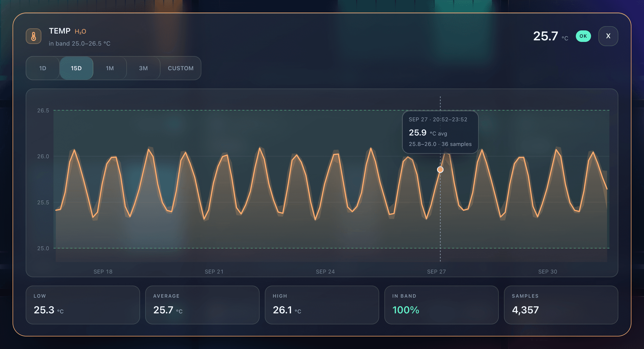Click the TEMP H₂O title

68,31
